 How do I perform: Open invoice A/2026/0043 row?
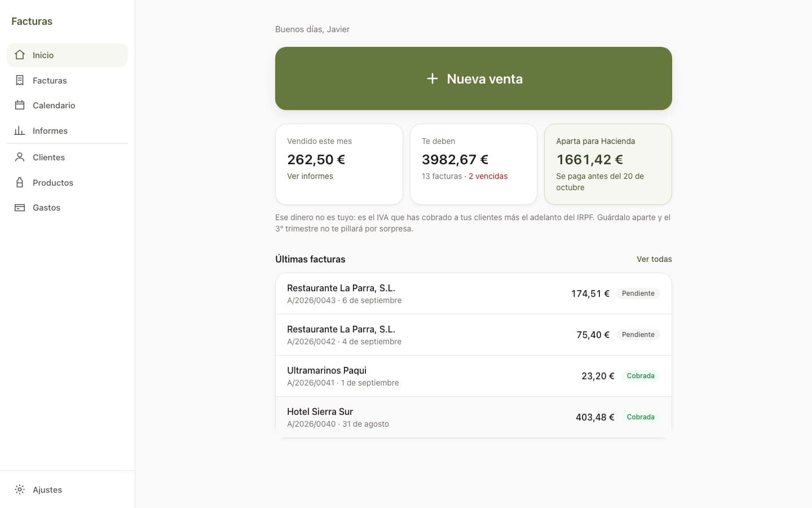[474, 294]
